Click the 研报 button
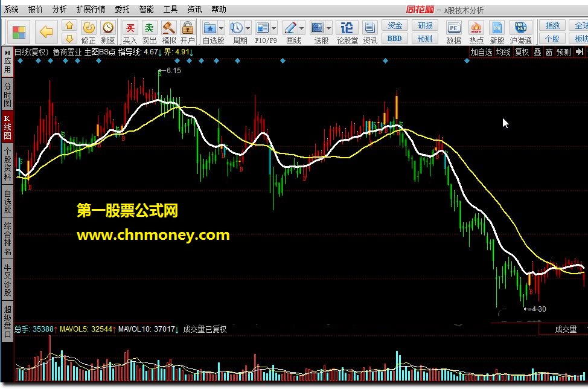The image size is (588, 389). [425, 25]
